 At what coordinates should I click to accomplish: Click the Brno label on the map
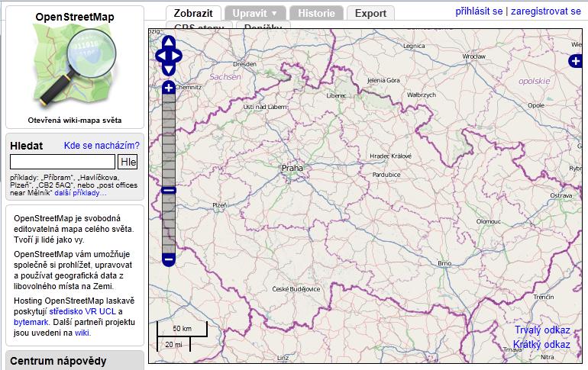444,263
